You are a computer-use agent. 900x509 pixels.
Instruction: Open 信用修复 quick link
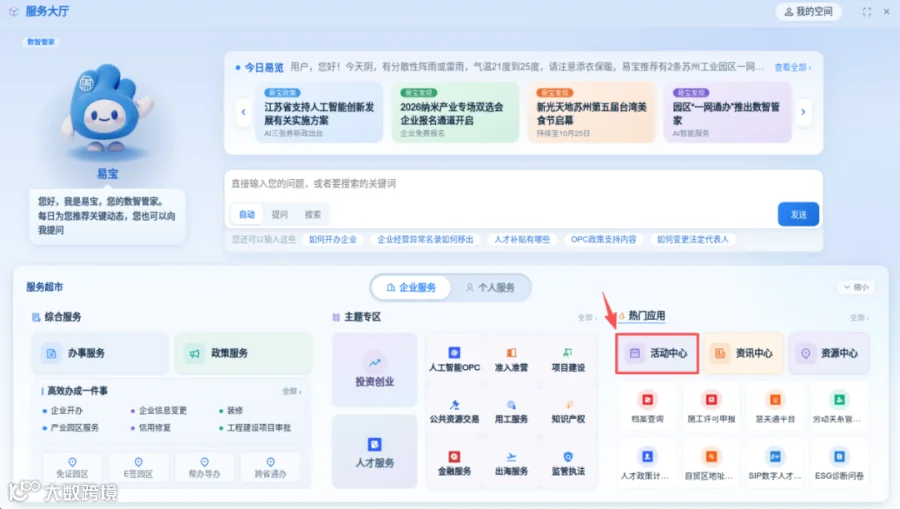(155, 428)
